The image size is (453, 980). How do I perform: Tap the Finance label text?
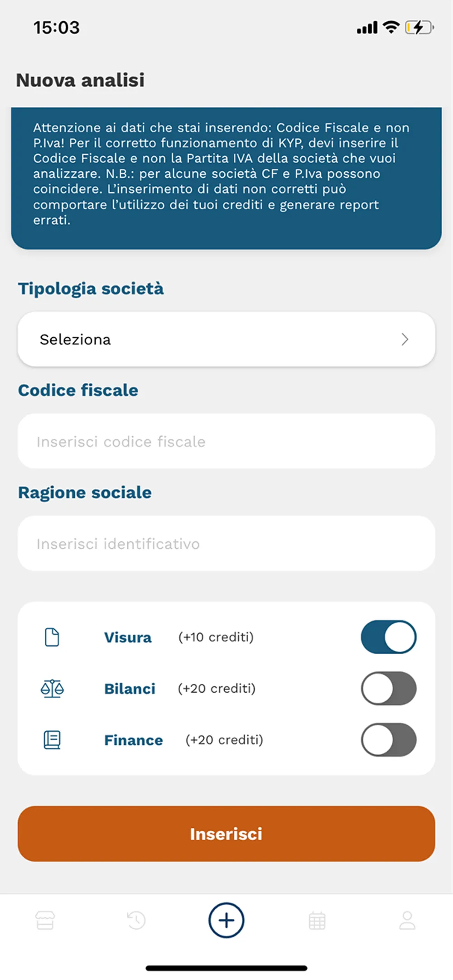[x=134, y=740]
